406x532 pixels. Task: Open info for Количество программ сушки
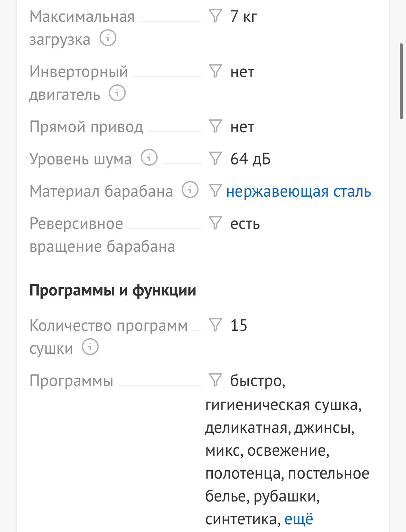pos(90,347)
